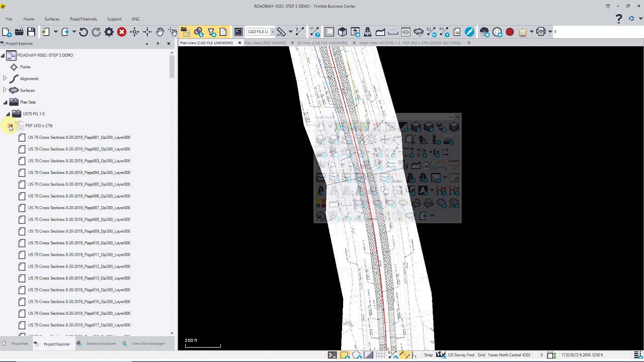The height and width of the screenshot is (362, 644).
Task: Collapse the PDF (432 x 279) node
Action: [x=11, y=126]
